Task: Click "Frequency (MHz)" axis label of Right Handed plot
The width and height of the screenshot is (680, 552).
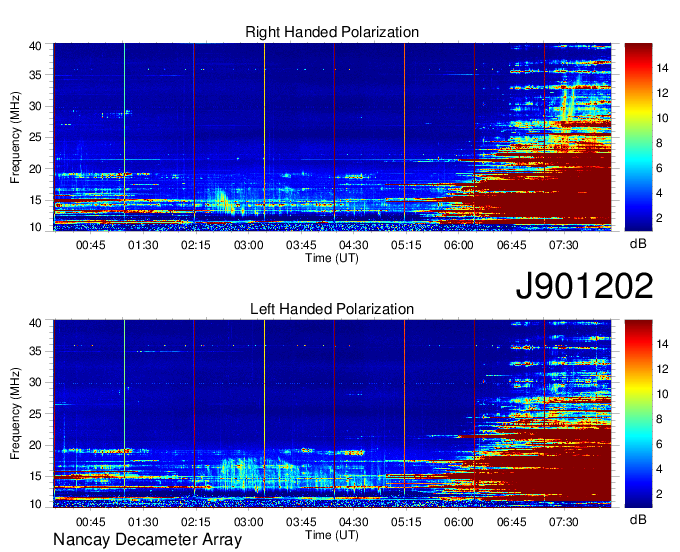Action: click(15, 137)
